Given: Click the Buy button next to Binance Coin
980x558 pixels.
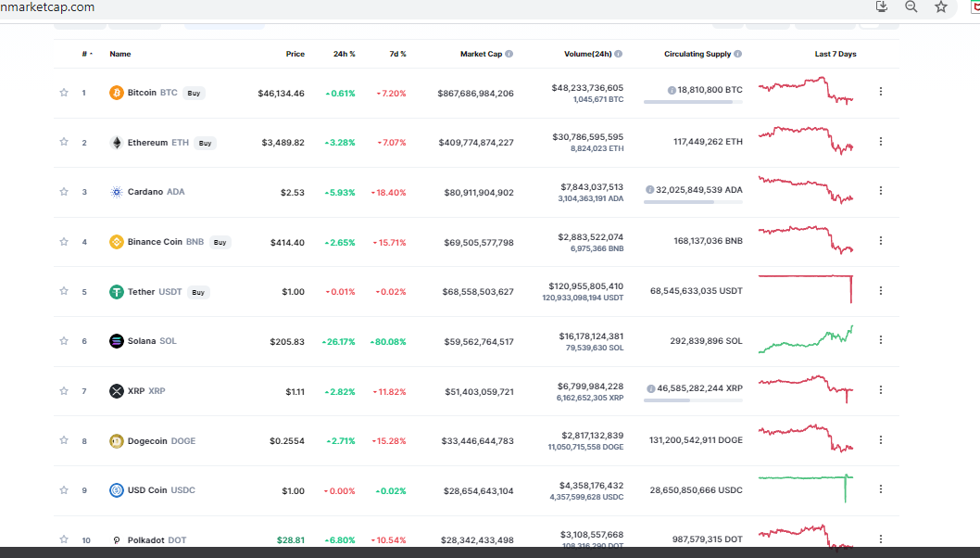Looking at the screenshot, I should click(220, 243).
